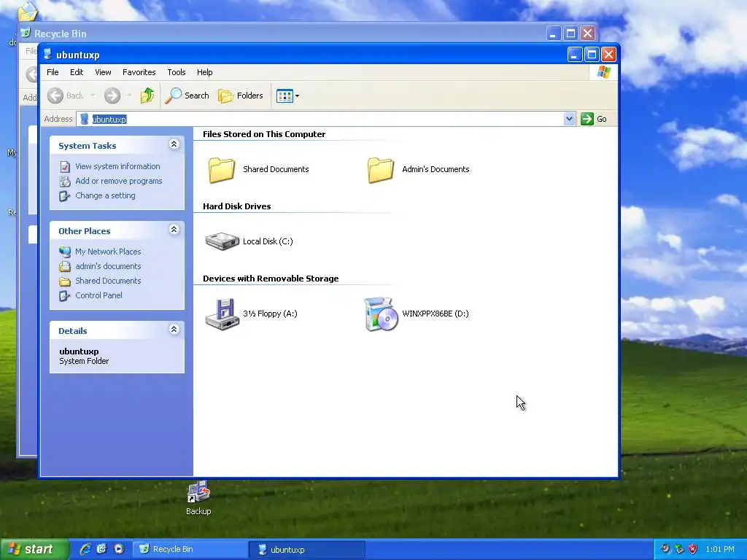The height and width of the screenshot is (560, 747).
Task: Select the WINXPPX86BE (D:) CD drive icon
Action: [x=381, y=314]
